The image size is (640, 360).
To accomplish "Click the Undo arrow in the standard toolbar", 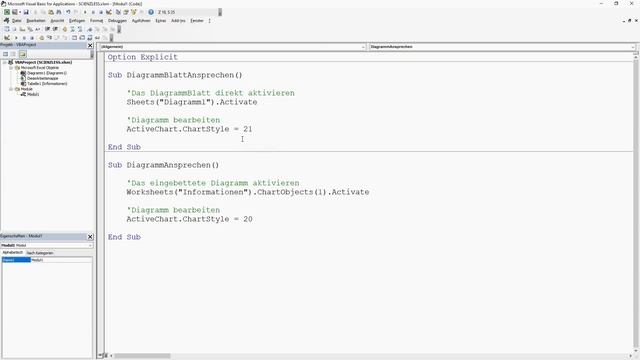I will (68, 12).
